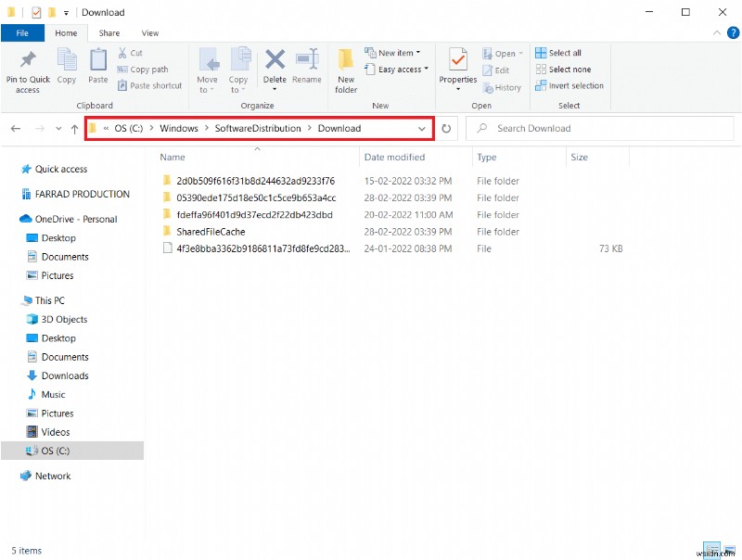Select folder 2d0b509f616f31b8d244632ad9233f76
This screenshot has width=742, height=560.
[256, 181]
